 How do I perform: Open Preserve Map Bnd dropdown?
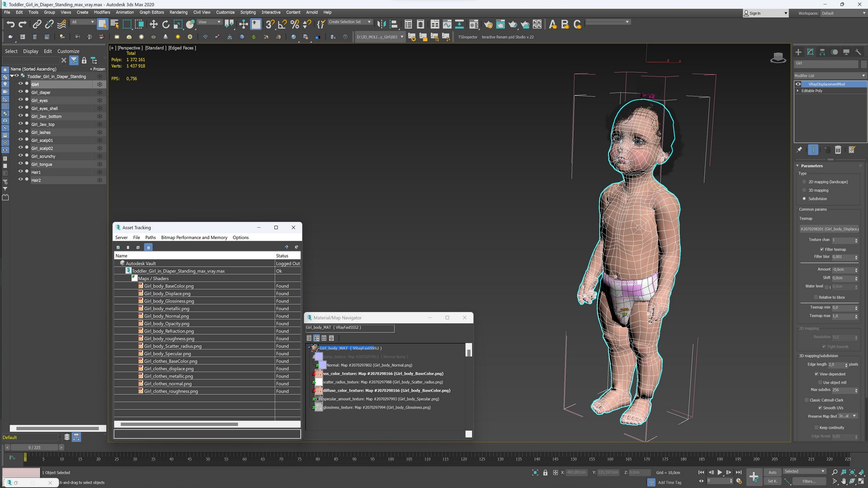point(848,416)
